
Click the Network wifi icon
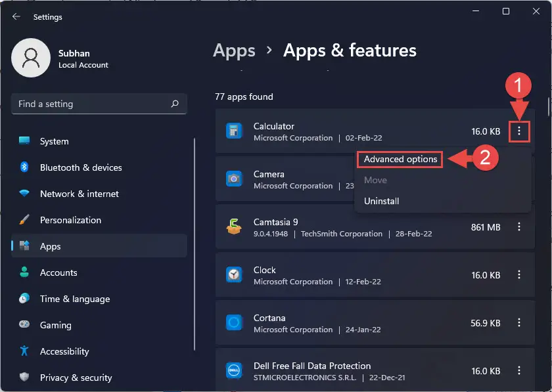24,193
